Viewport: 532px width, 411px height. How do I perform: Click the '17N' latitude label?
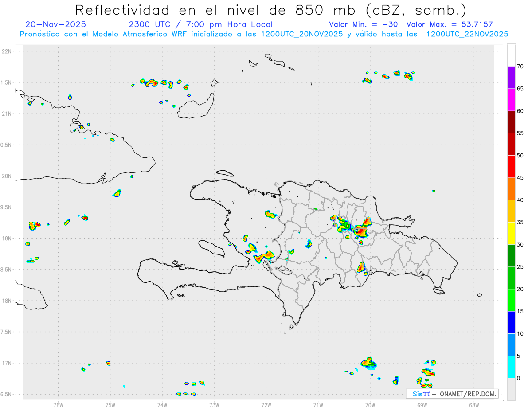(8, 363)
